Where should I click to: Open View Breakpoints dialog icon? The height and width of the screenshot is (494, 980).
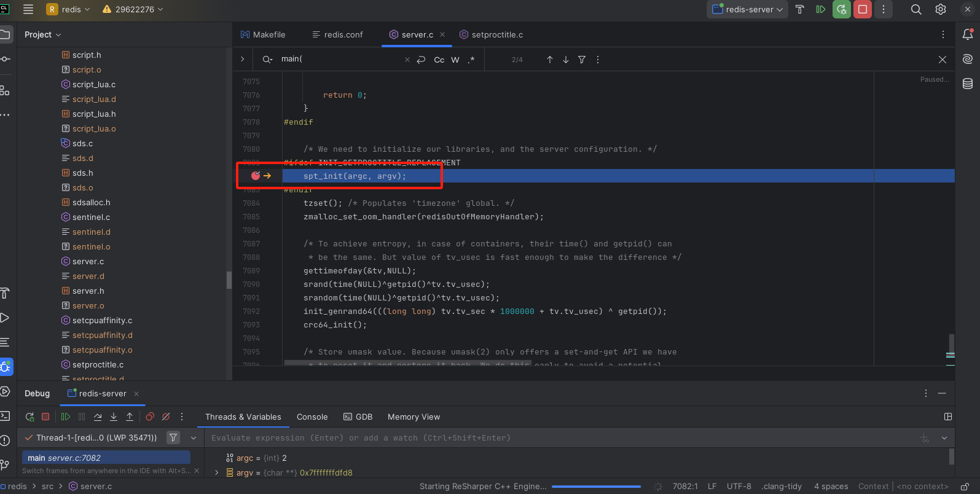click(x=150, y=417)
